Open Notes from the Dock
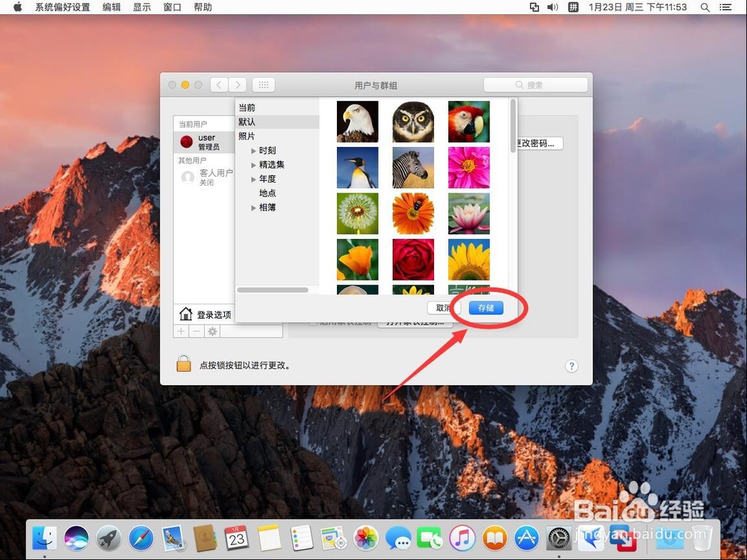This screenshot has width=747, height=560. coord(270,538)
